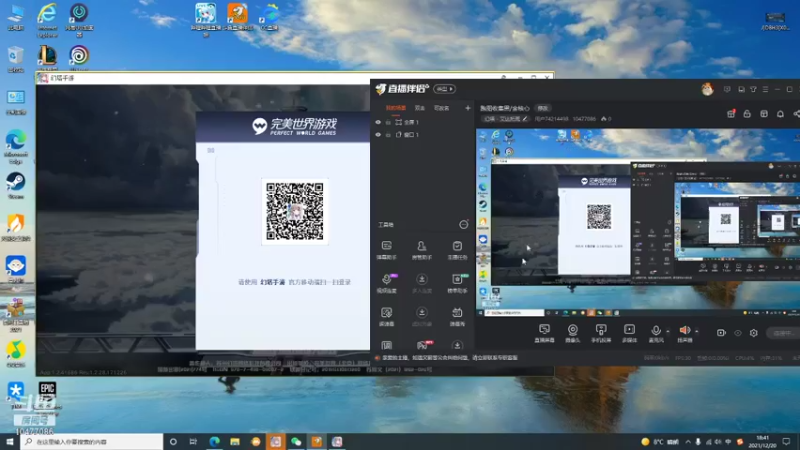
Task: Add a webcam camera source
Action: [x=572, y=333]
